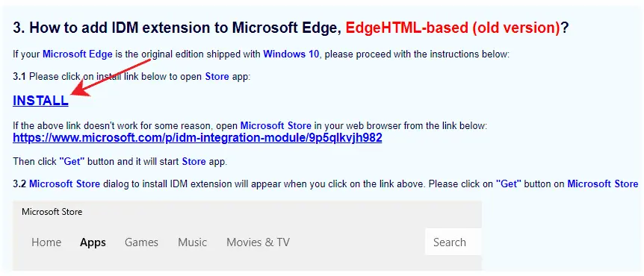This screenshot has width=644, height=276.
Task: Click the red EdgeHTML-based (old version) text
Action: click(x=453, y=28)
